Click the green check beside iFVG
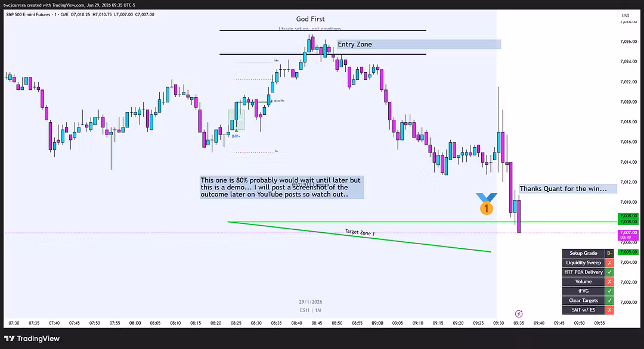 click(609, 291)
